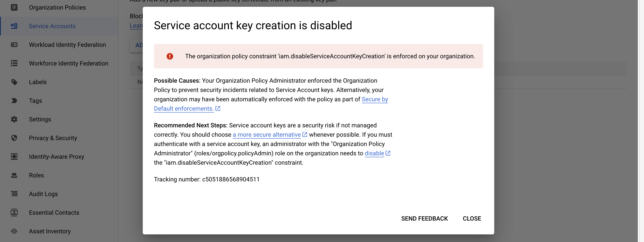Click the Workforce Identity Federation list icon
The width and height of the screenshot is (644, 242).
tap(14, 63)
